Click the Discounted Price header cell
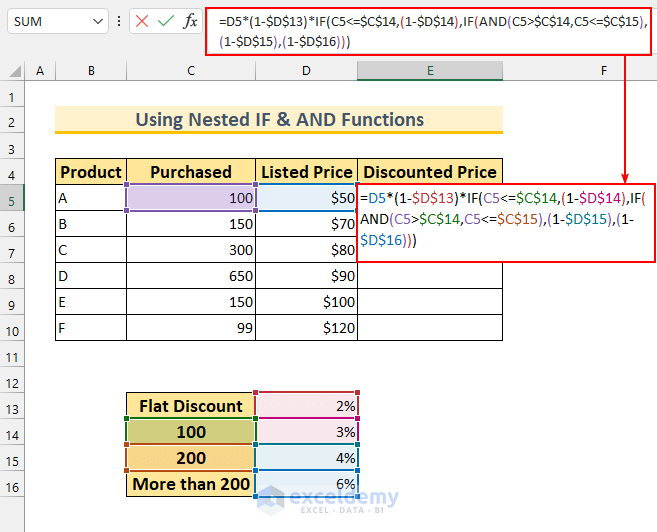 coord(428,172)
